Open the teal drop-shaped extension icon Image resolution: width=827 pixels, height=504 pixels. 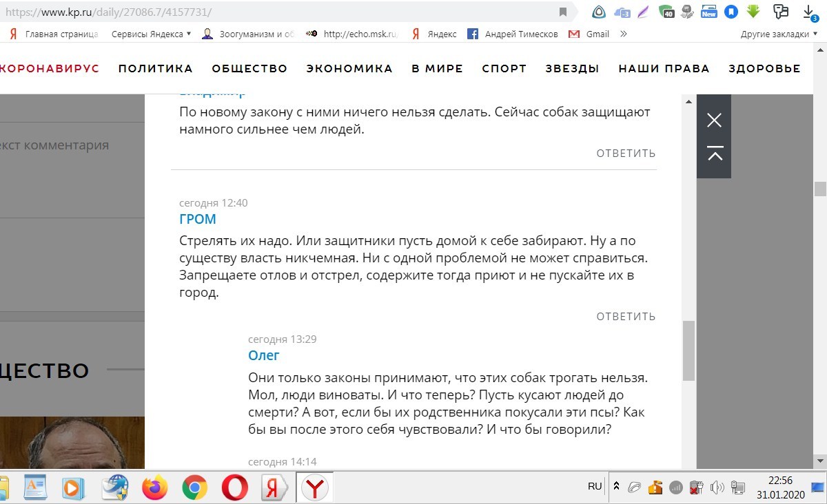(x=599, y=11)
